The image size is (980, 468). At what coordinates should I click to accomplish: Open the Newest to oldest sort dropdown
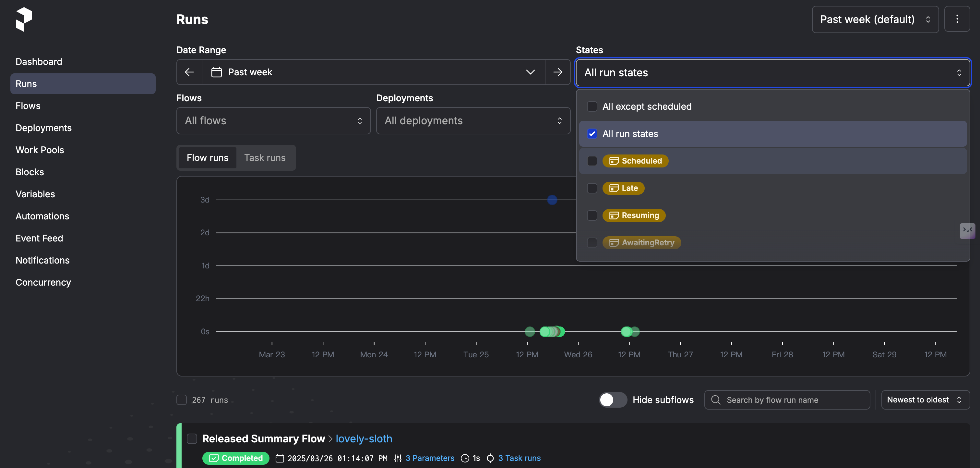coord(925,400)
